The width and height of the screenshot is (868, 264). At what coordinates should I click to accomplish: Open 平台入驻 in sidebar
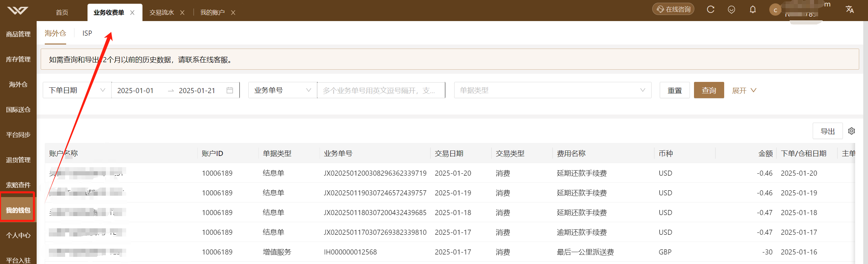(x=18, y=260)
